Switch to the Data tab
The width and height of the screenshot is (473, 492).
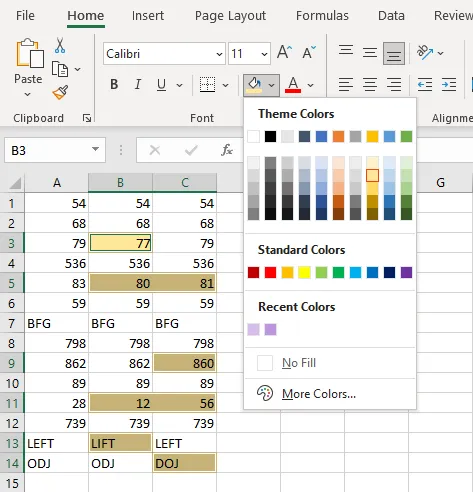(x=391, y=15)
